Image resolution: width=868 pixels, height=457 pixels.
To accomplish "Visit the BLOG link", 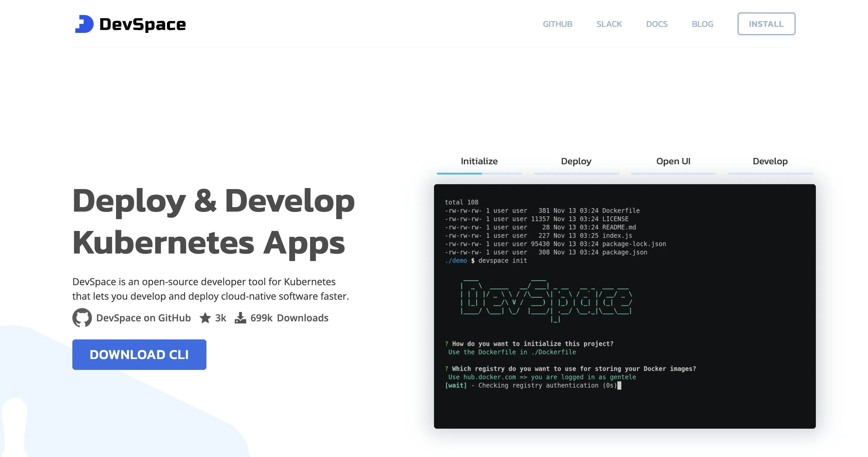I will tap(702, 24).
